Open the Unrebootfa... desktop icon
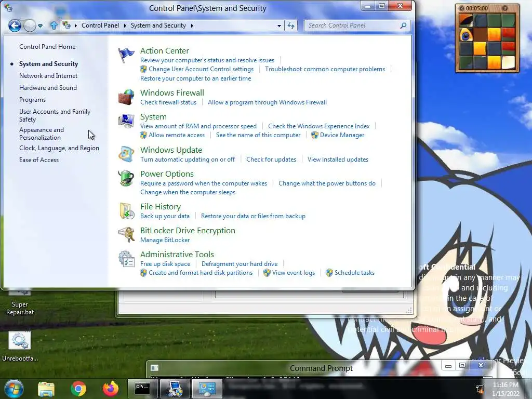The image size is (532, 399). [x=20, y=346]
